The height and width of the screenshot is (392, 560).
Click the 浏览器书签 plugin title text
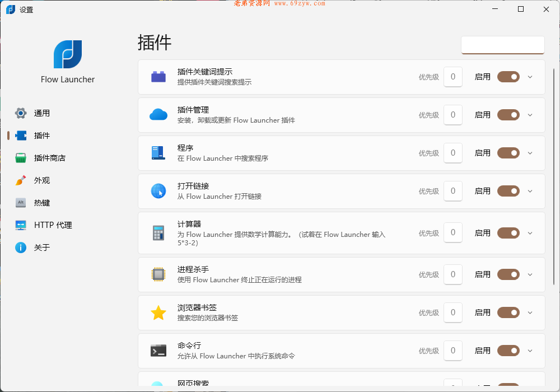point(197,307)
